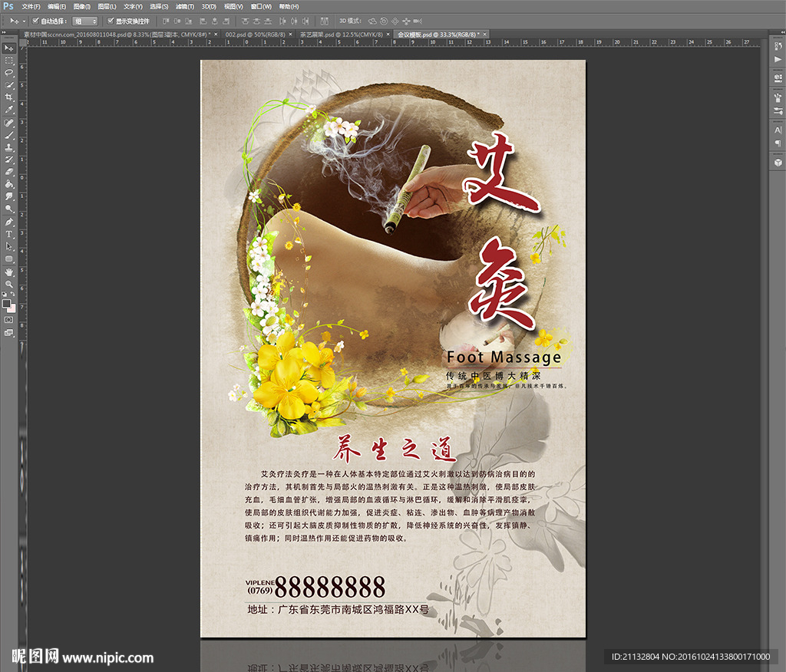Open the 组 auto-select dropdown

point(84,21)
